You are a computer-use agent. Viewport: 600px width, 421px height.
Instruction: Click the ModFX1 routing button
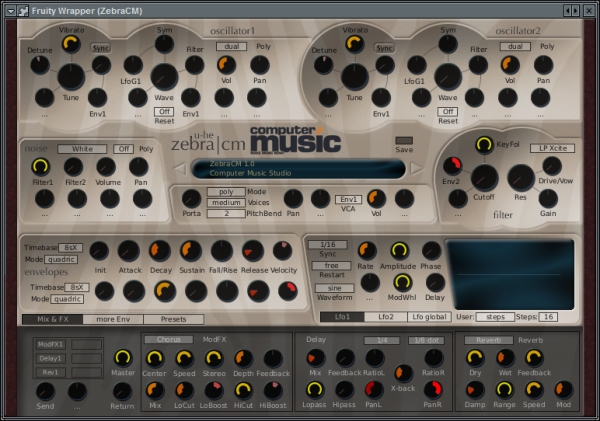[50, 344]
